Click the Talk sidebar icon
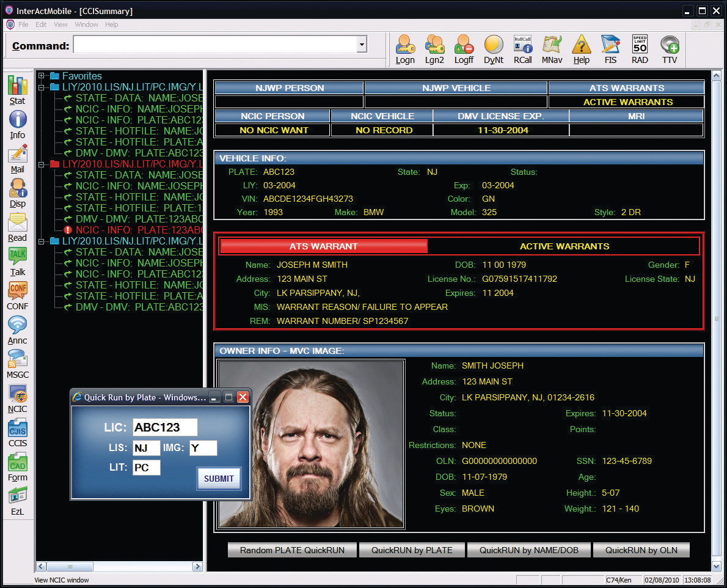This screenshot has width=727, height=588. [18, 260]
